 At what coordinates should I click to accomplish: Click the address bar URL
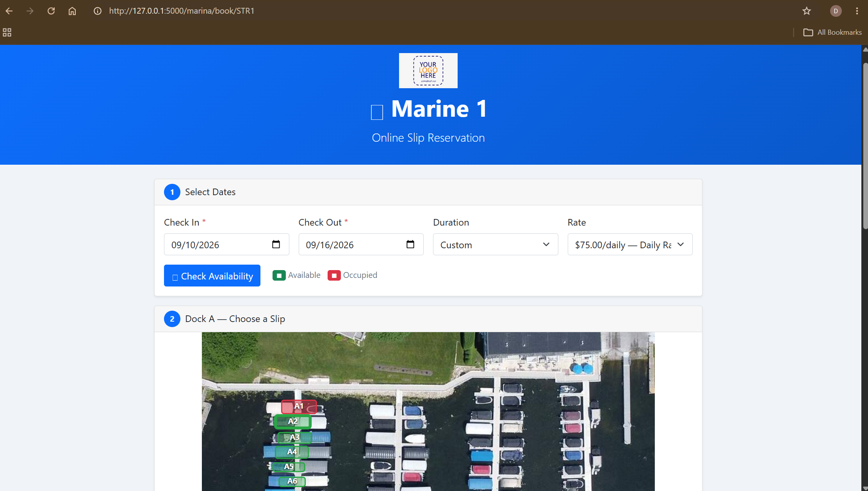click(182, 11)
